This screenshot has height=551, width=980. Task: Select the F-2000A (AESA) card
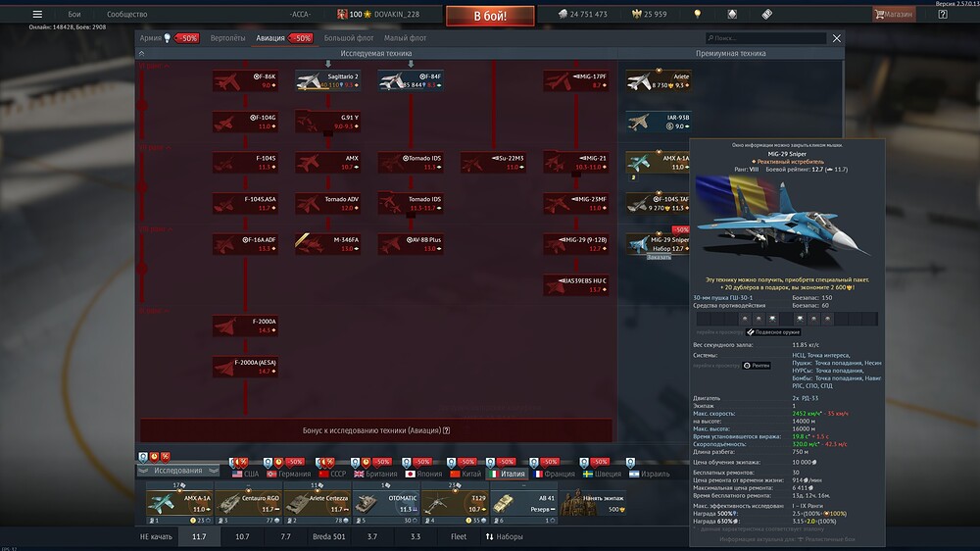(x=245, y=367)
